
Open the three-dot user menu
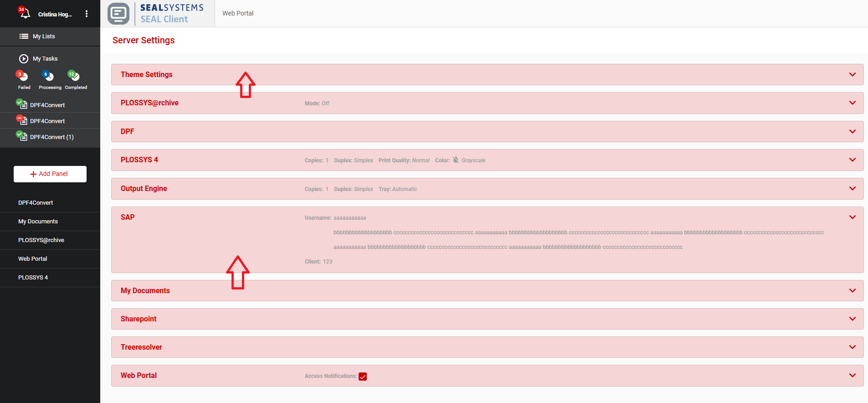[87, 14]
